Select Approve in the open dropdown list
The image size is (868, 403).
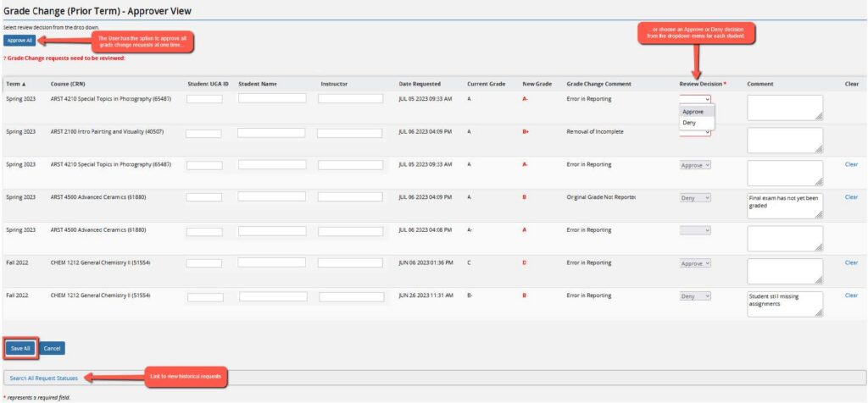(x=693, y=111)
